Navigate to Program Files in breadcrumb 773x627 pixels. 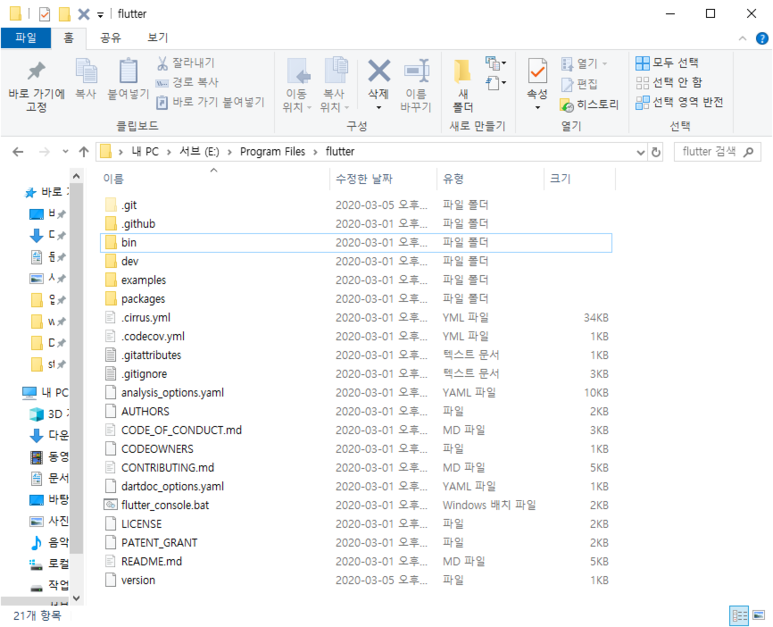tap(273, 152)
